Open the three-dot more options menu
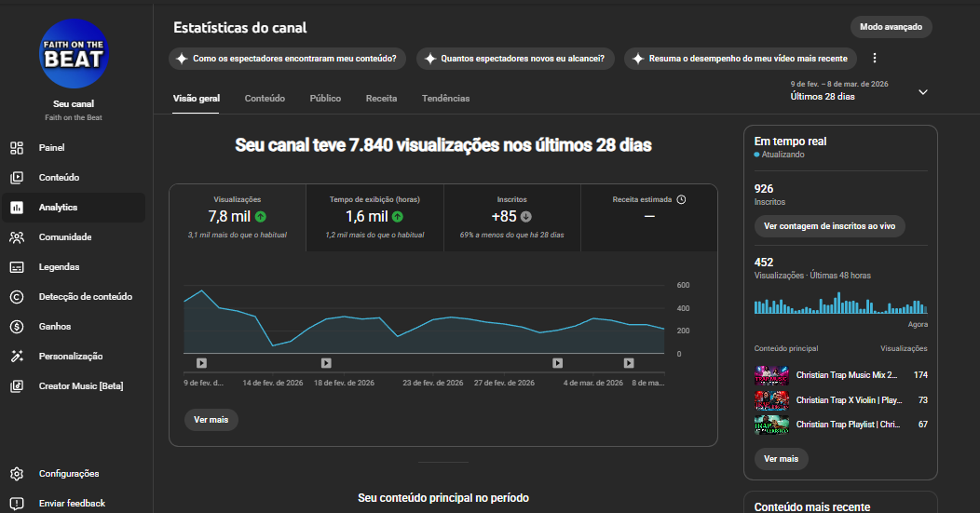 click(875, 58)
